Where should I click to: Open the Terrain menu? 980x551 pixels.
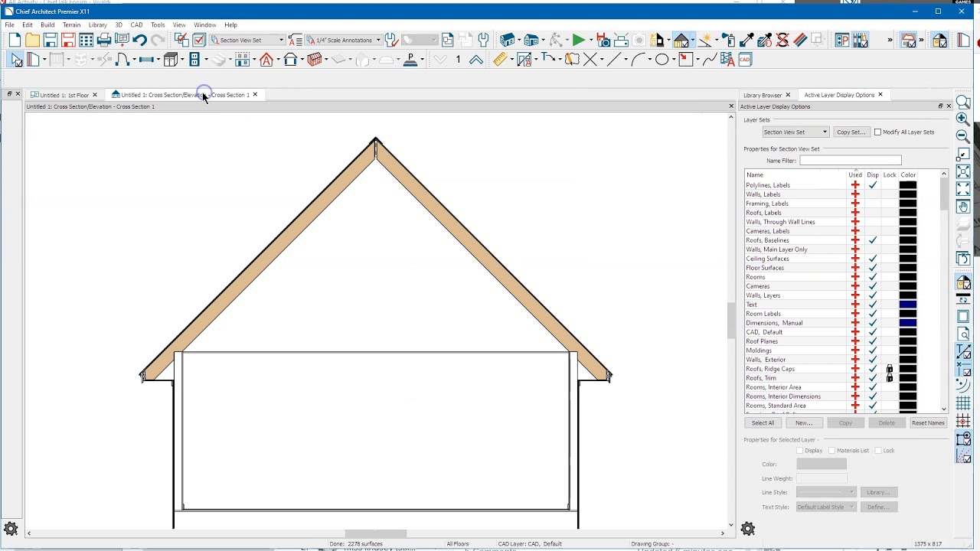click(x=71, y=25)
